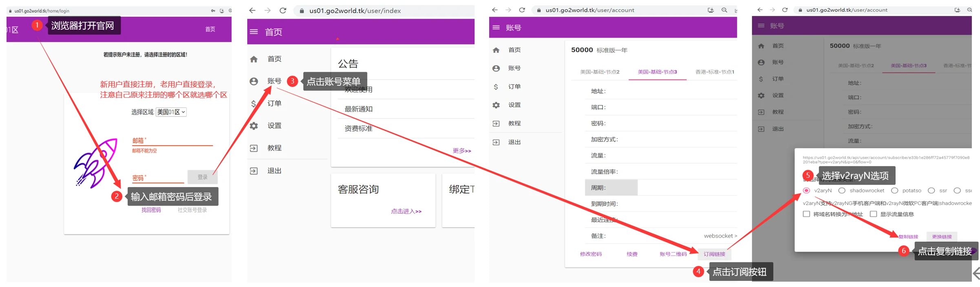Open gear 设置 icon on the user/index page

click(254, 126)
